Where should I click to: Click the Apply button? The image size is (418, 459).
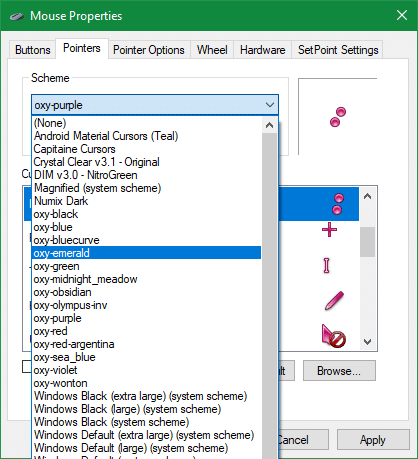[373, 440]
